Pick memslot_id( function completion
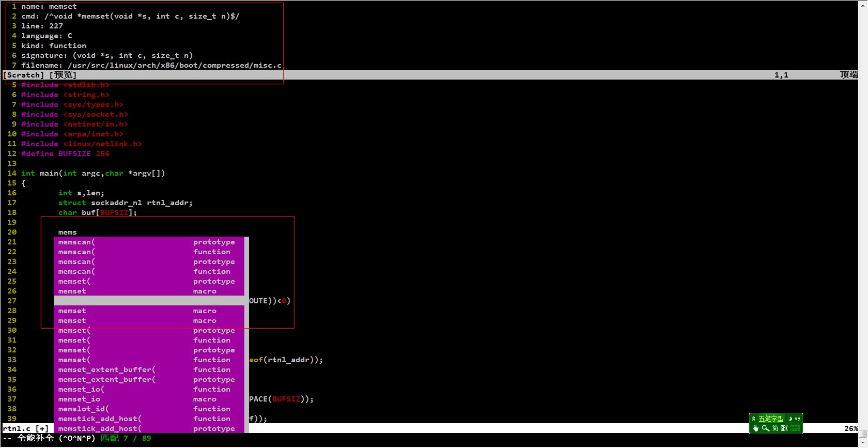This screenshot has height=448, width=868. point(149,409)
